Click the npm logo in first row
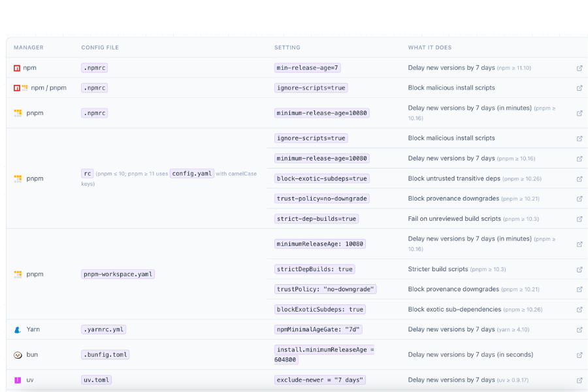Screen dimensions: 588x392 (x=17, y=68)
